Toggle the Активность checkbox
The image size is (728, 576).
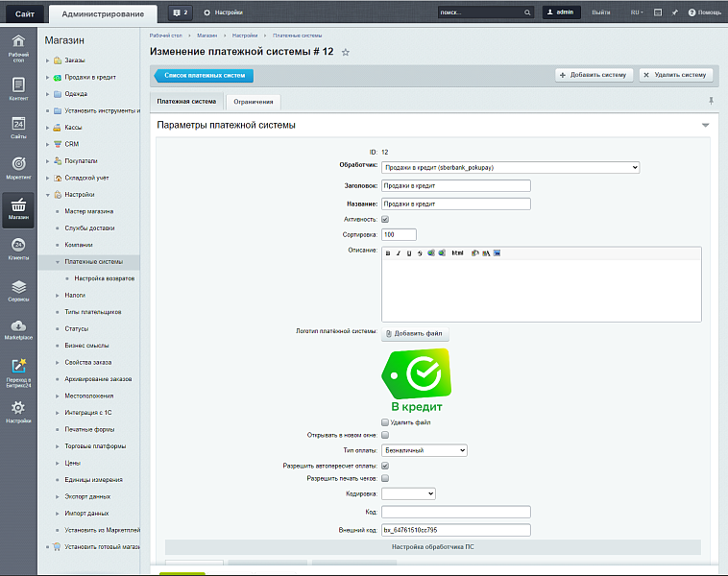click(385, 220)
